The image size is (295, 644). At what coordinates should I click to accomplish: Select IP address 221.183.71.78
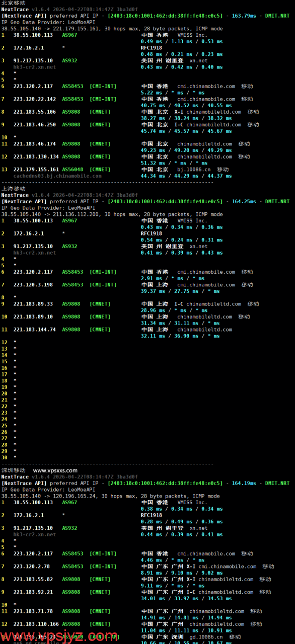pos(33,611)
